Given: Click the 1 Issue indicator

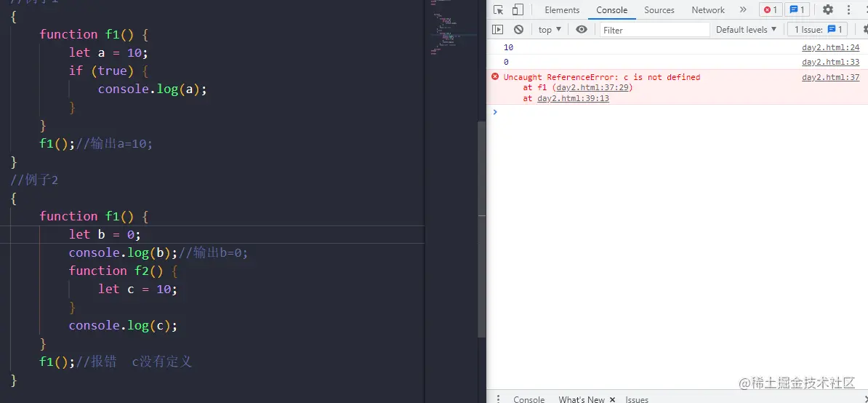Looking at the screenshot, I should pyautogui.click(x=818, y=29).
